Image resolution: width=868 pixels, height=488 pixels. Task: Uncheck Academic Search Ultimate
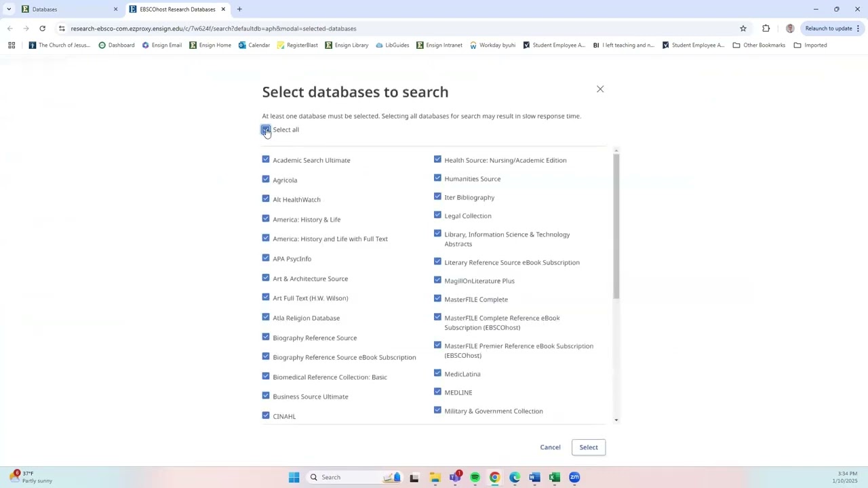[x=266, y=159]
